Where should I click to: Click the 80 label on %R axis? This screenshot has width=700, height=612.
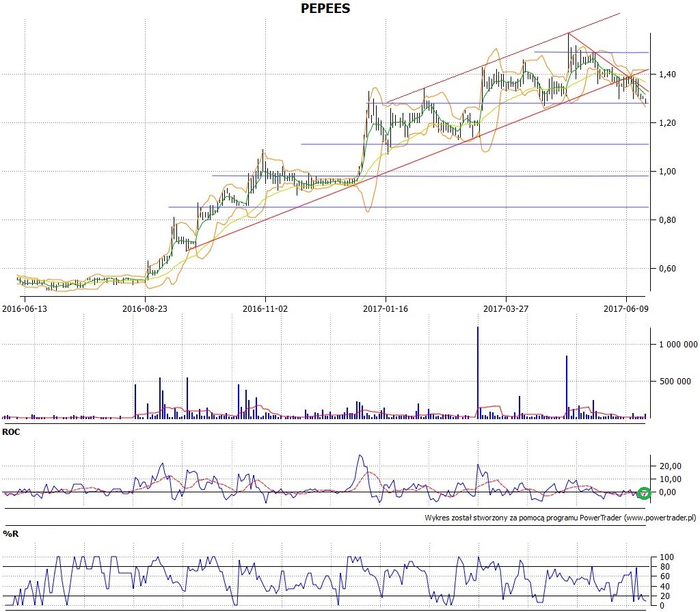coord(664,567)
